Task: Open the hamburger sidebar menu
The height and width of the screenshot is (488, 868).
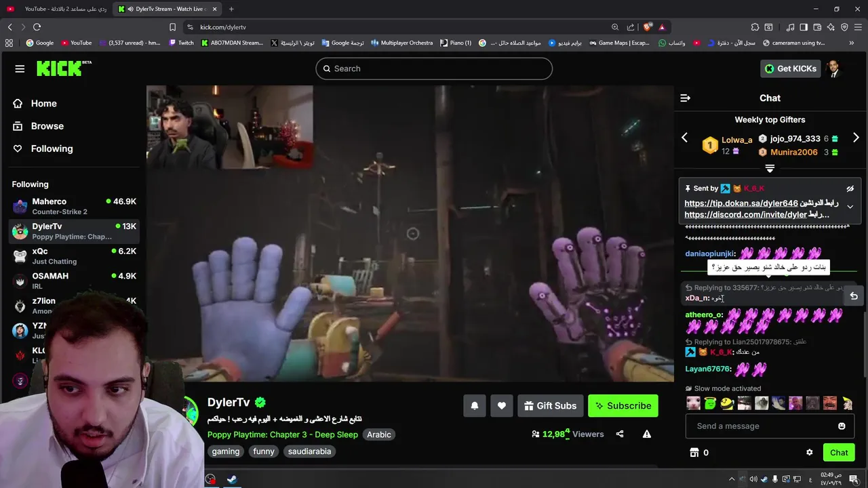Action: pos(20,68)
